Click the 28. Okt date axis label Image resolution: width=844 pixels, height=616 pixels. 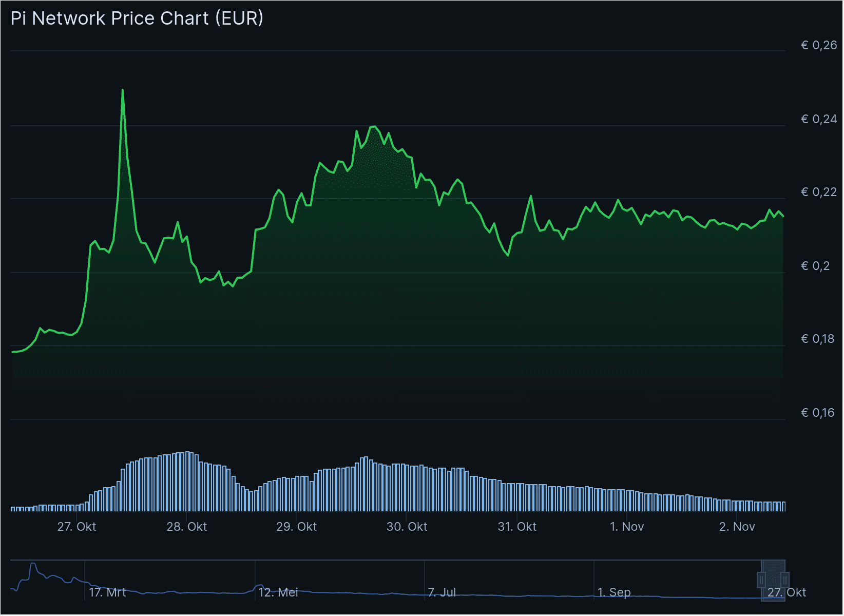[x=186, y=527]
